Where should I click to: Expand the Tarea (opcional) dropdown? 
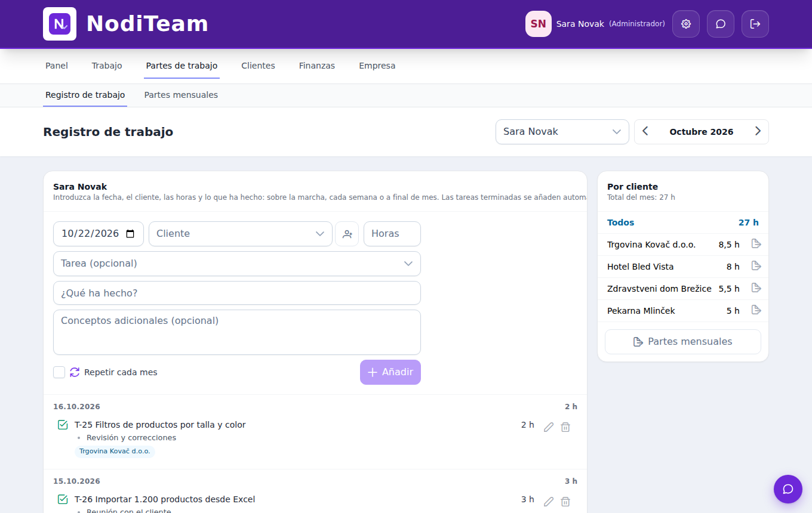click(x=237, y=264)
